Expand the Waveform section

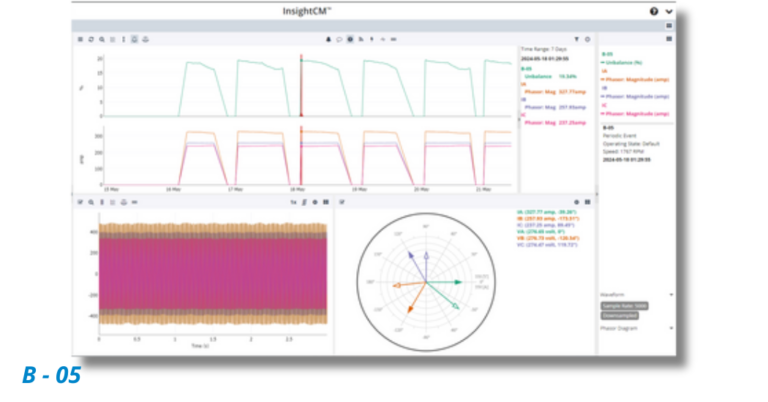(x=670, y=295)
